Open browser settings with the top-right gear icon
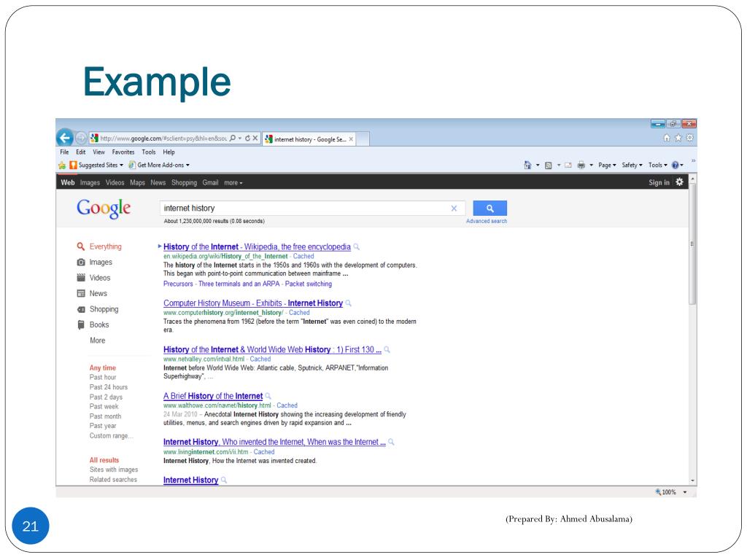Screen dimensions: 747x560 coord(689,138)
